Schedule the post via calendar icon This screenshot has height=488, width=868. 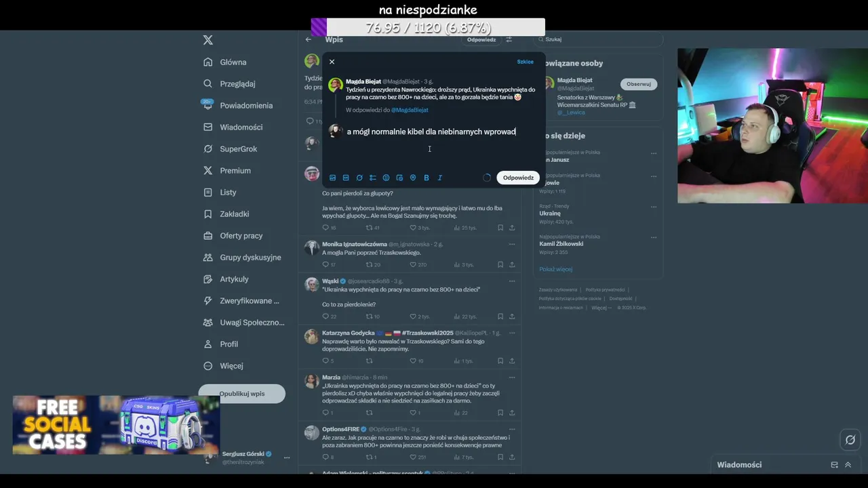399,178
